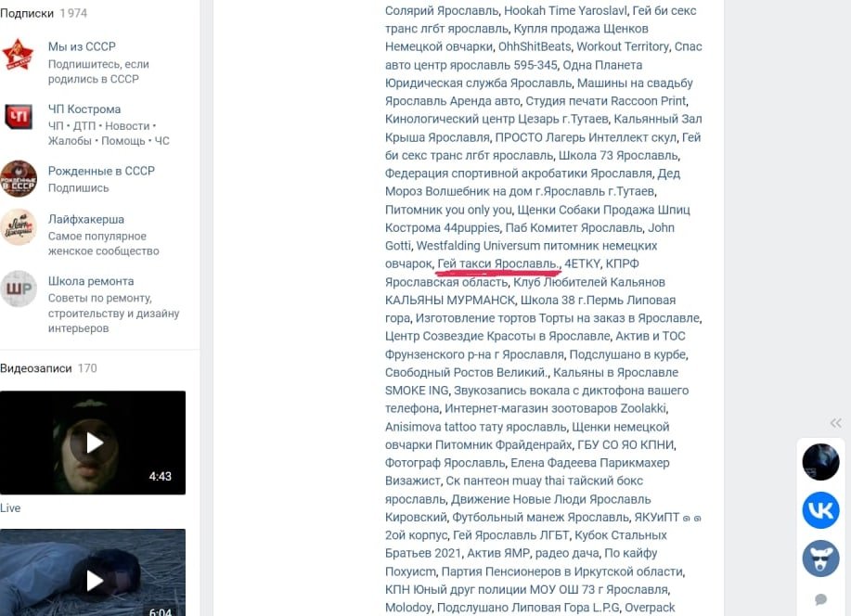Screen dimensions: 851x616
Task: Click the Школа ремонта ШР avatar
Action: [x=18, y=289]
